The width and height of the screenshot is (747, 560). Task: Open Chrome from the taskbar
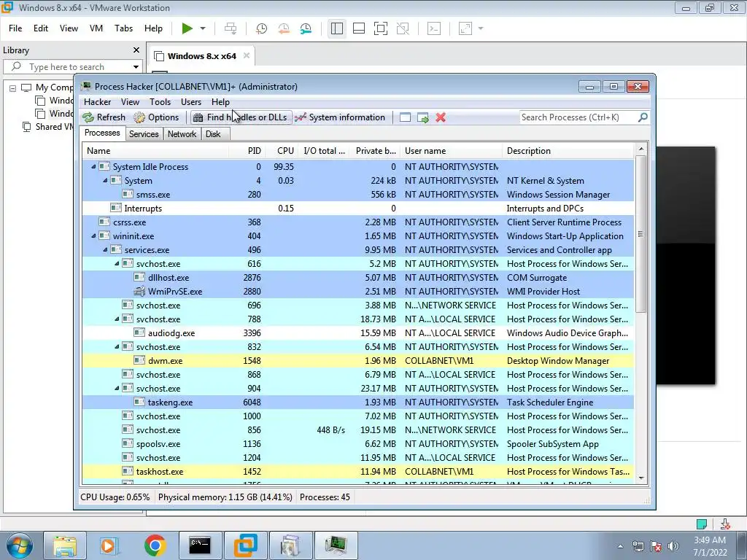tap(155, 545)
